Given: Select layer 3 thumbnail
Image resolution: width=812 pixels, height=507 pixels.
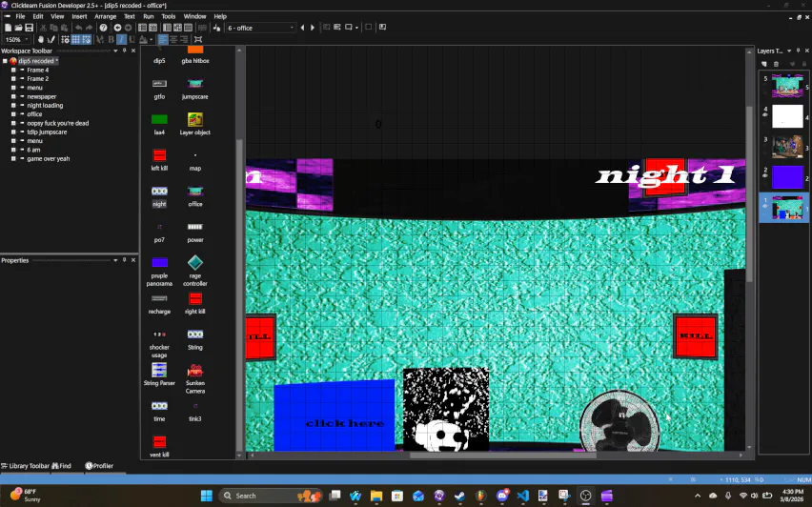Looking at the screenshot, I should 787,147.
